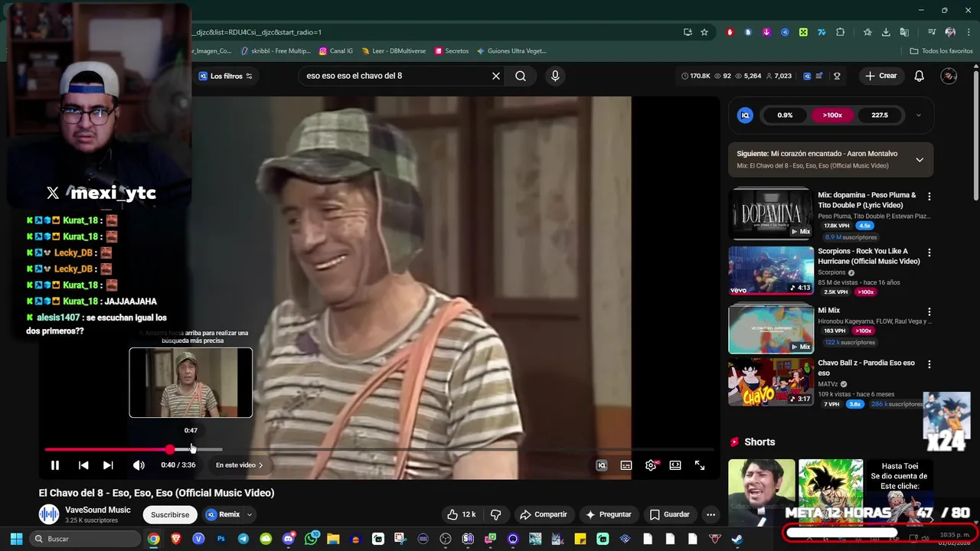The image size is (980, 551).
Task: Save the video with Guardar
Action: coord(670,515)
